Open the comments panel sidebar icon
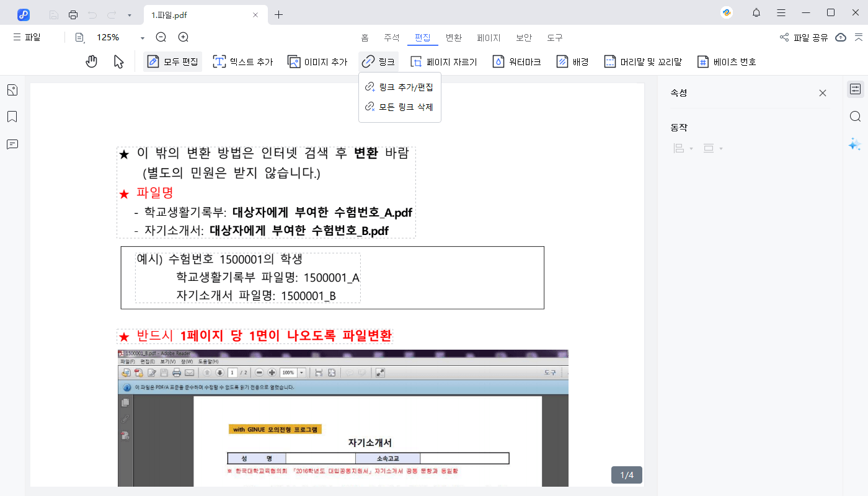868x496 pixels. (x=12, y=144)
